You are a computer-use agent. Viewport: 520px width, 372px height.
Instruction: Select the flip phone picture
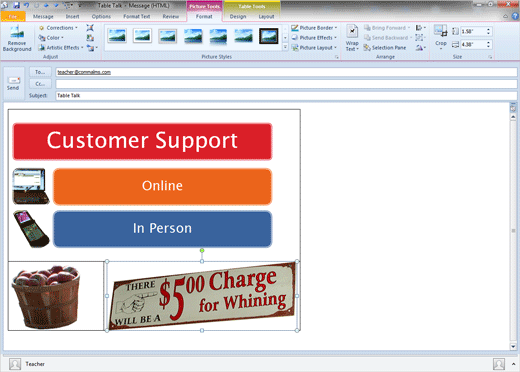pyautogui.click(x=31, y=229)
